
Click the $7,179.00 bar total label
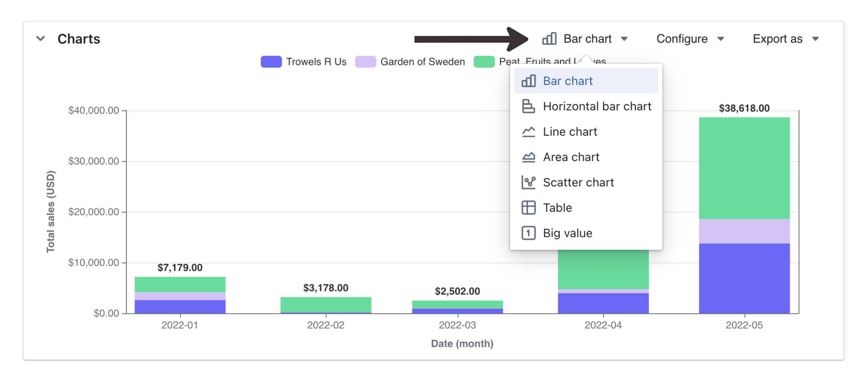click(180, 267)
